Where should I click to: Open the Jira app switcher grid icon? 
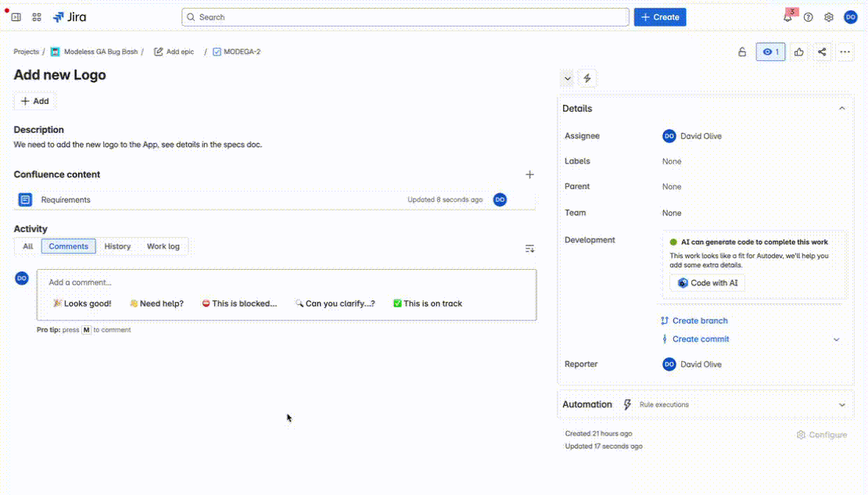pyautogui.click(x=37, y=16)
